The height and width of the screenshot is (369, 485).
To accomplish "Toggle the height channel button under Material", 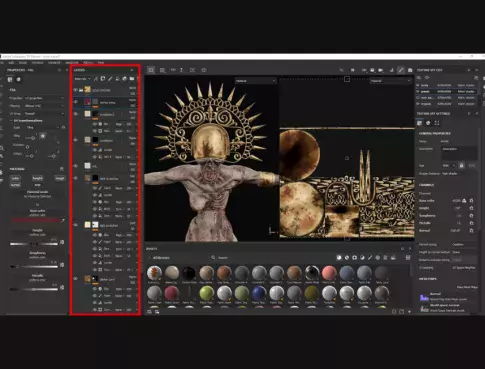I will (37, 178).
